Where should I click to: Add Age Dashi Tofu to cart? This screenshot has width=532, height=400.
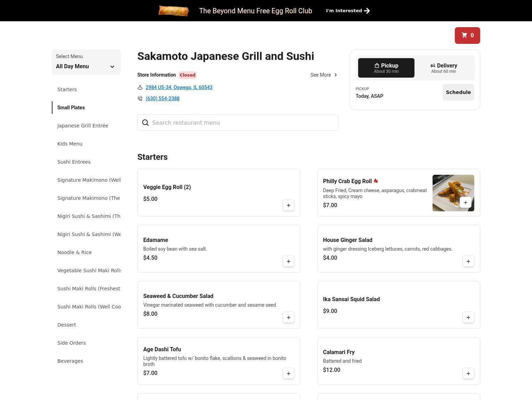click(288, 374)
